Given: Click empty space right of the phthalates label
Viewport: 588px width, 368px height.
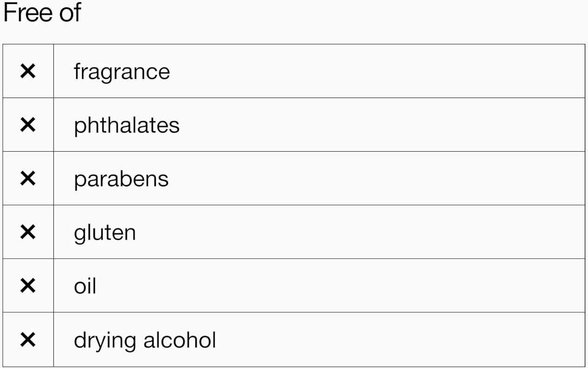Looking at the screenshot, I should tap(372, 125).
